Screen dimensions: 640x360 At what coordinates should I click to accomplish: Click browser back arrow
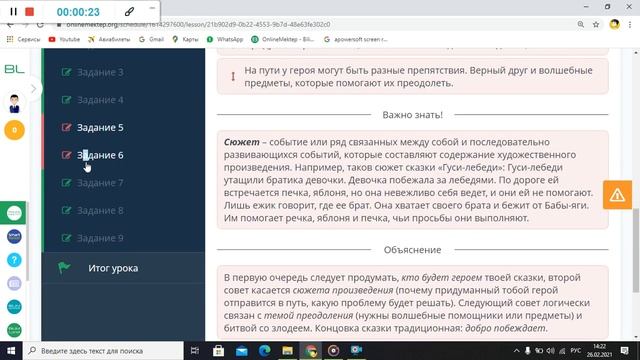tap(11, 24)
